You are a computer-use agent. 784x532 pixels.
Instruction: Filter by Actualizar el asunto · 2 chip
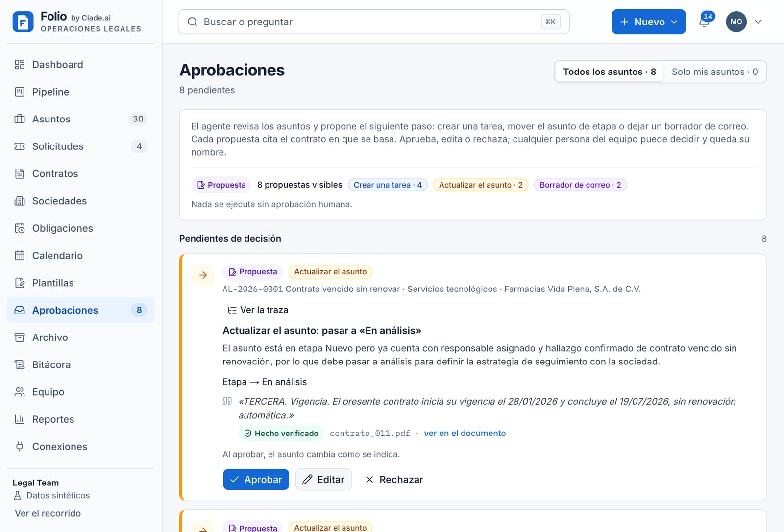coord(481,185)
